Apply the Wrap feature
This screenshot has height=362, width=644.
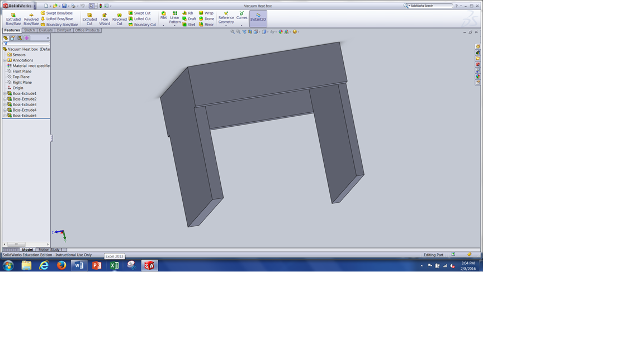pos(206,13)
